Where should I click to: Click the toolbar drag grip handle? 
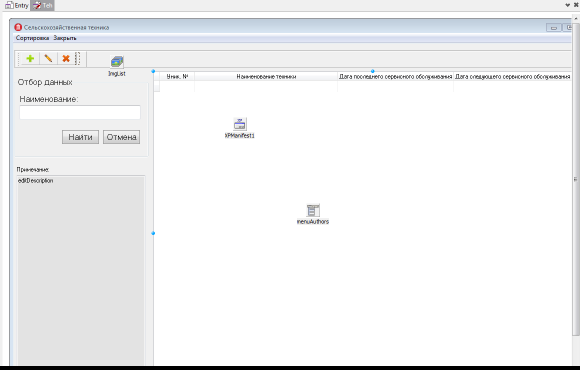tap(78, 58)
